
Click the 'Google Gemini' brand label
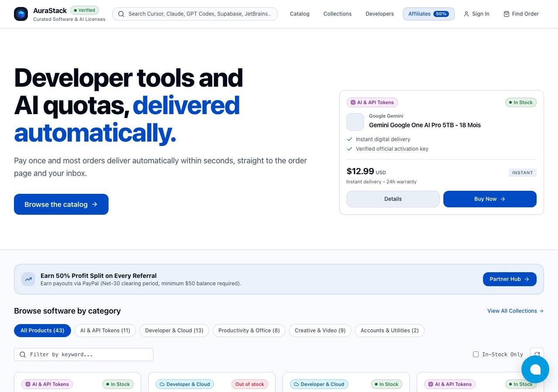coord(386,116)
